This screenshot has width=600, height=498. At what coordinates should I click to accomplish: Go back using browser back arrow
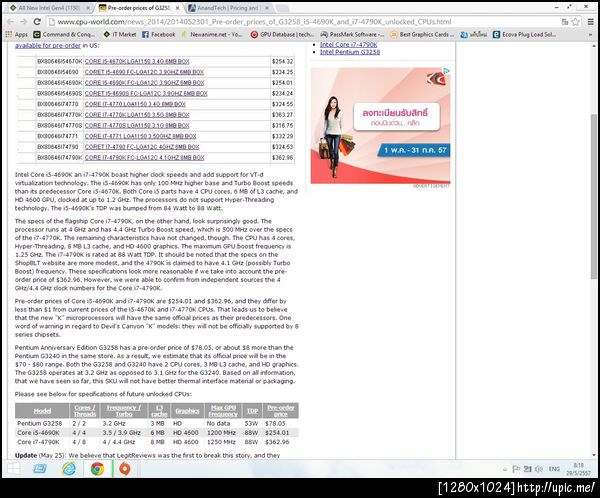click(11, 22)
